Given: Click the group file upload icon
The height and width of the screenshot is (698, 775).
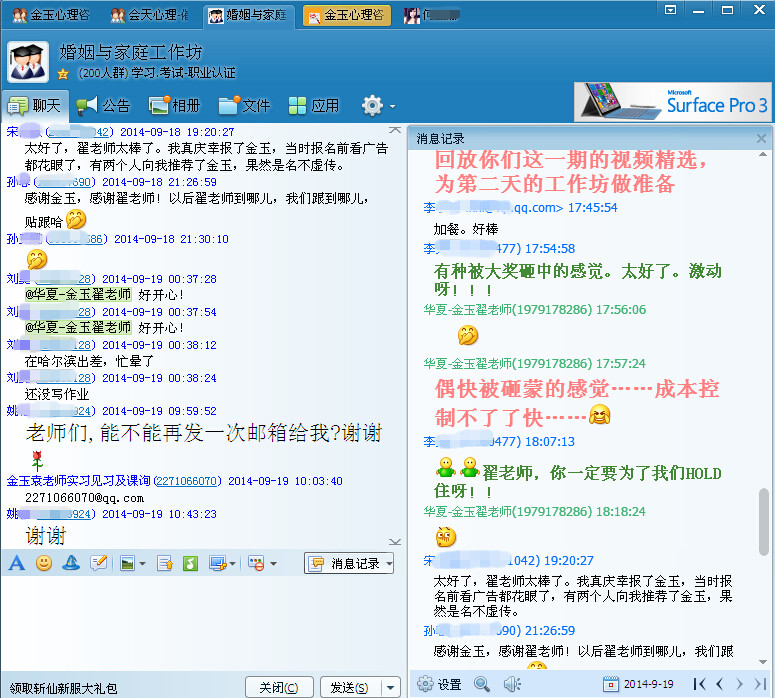Looking at the screenshot, I should click(x=163, y=563).
